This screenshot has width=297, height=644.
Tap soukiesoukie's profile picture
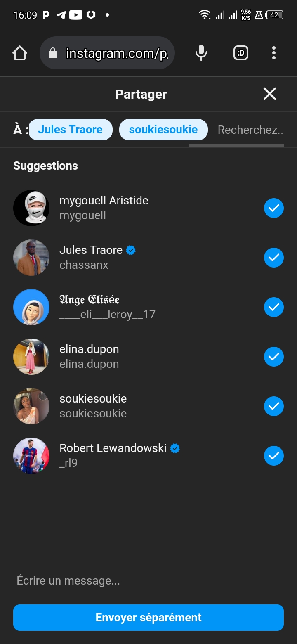pyautogui.click(x=31, y=406)
